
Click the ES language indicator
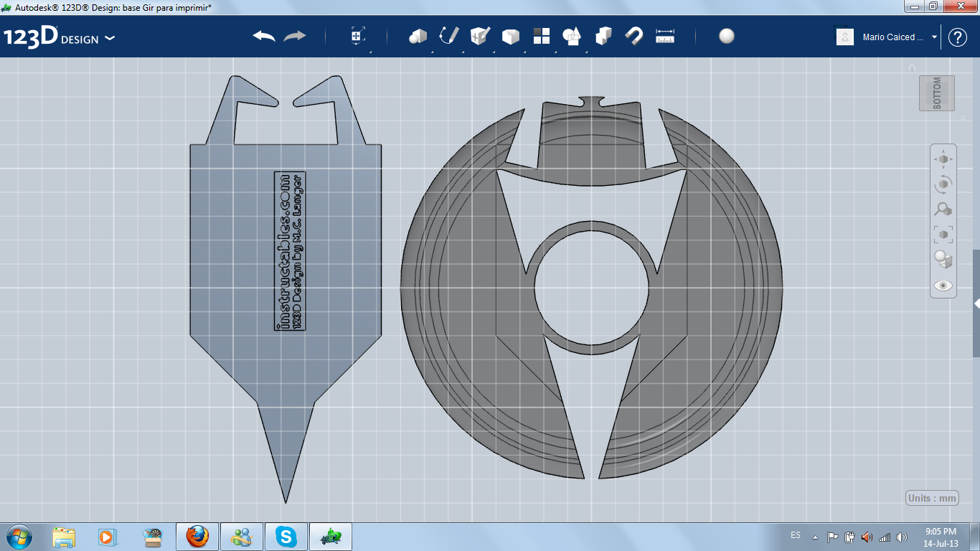point(796,535)
